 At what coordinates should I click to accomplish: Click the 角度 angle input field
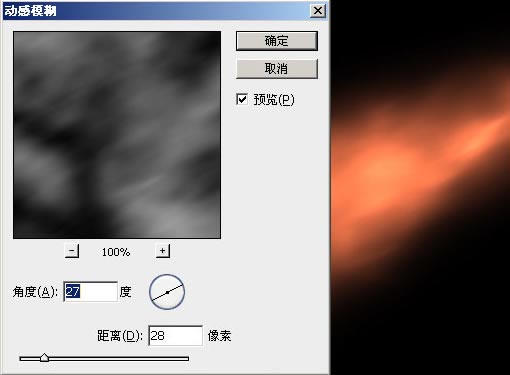coord(90,292)
